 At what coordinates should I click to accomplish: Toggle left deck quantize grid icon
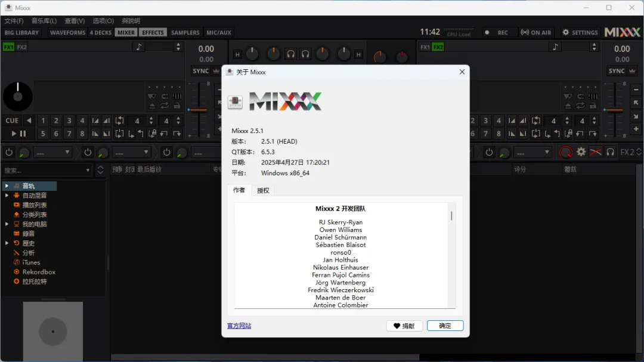pos(177,96)
